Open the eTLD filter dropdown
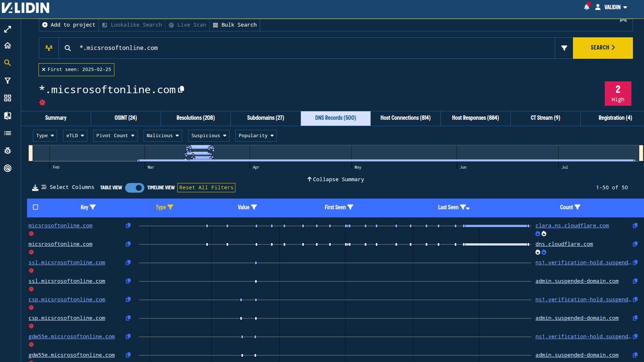644x362 pixels. pos(75,136)
